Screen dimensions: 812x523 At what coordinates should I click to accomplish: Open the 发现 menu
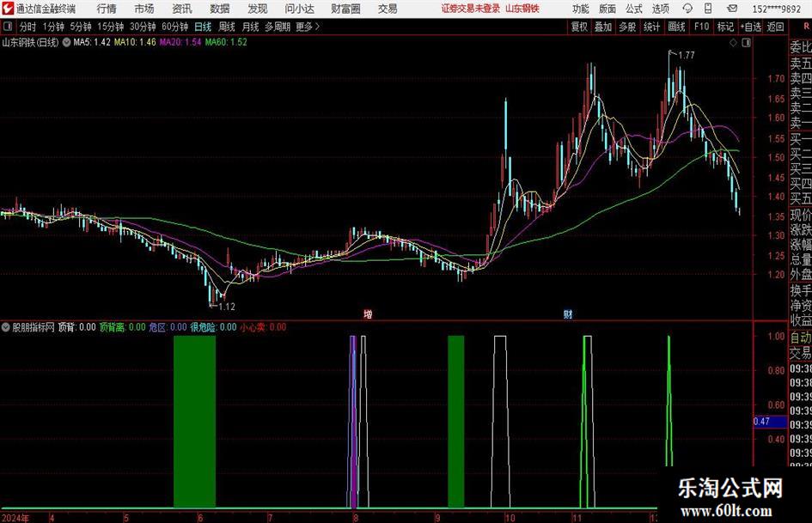click(258, 9)
